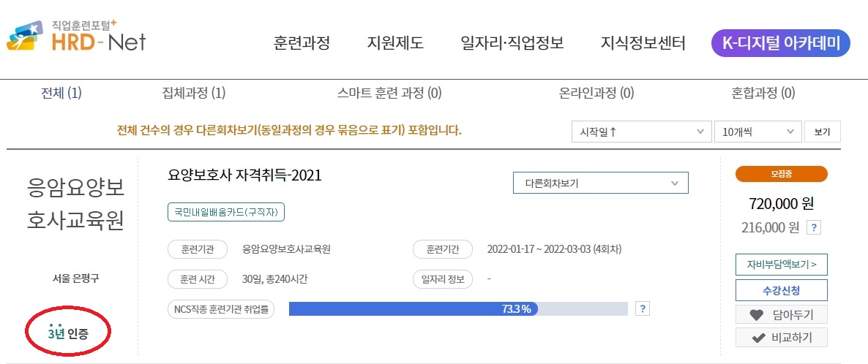Expand the 시작일 sort order dropdown
Screen dimensions: 868x364
point(641,132)
